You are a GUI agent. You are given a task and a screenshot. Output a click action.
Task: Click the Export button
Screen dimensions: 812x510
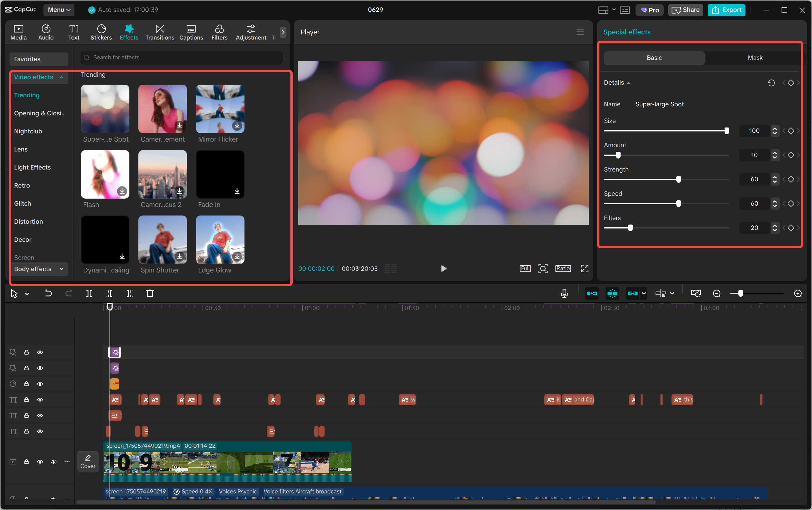(726, 10)
